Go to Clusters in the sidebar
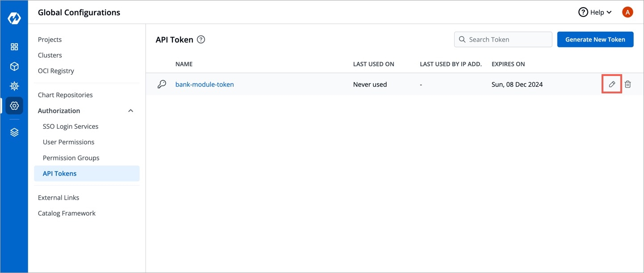Viewport: 644px width, 273px height. (50, 55)
